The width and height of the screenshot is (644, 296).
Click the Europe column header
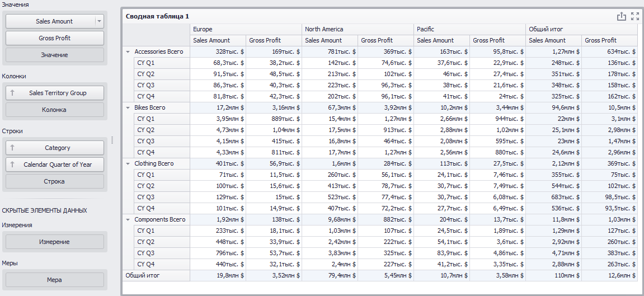[x=246, y=30]
